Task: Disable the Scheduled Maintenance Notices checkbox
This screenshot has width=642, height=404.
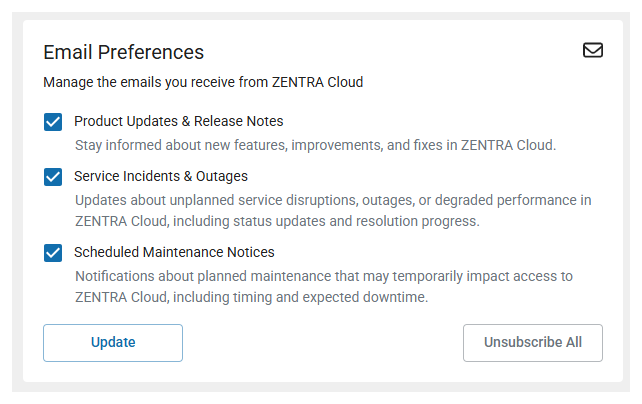Action: [53, 253]
